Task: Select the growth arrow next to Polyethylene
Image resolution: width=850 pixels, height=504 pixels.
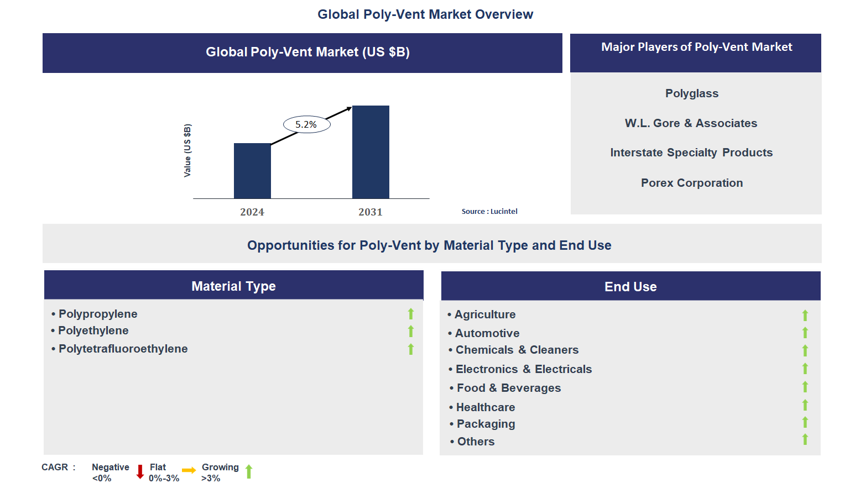Action: 411,331
